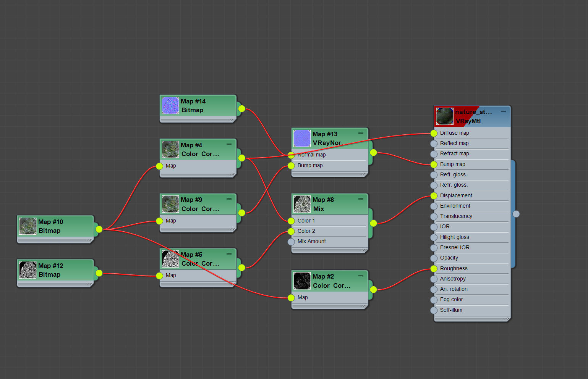Click the Map #2 Color Correction thumbnail
This screenshot has width=588, height=379.
click(x=302, y=281)
